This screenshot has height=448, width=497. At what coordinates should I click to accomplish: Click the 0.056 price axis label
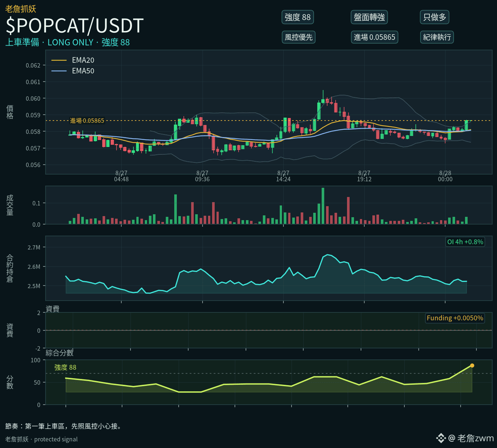click(33, 165)
